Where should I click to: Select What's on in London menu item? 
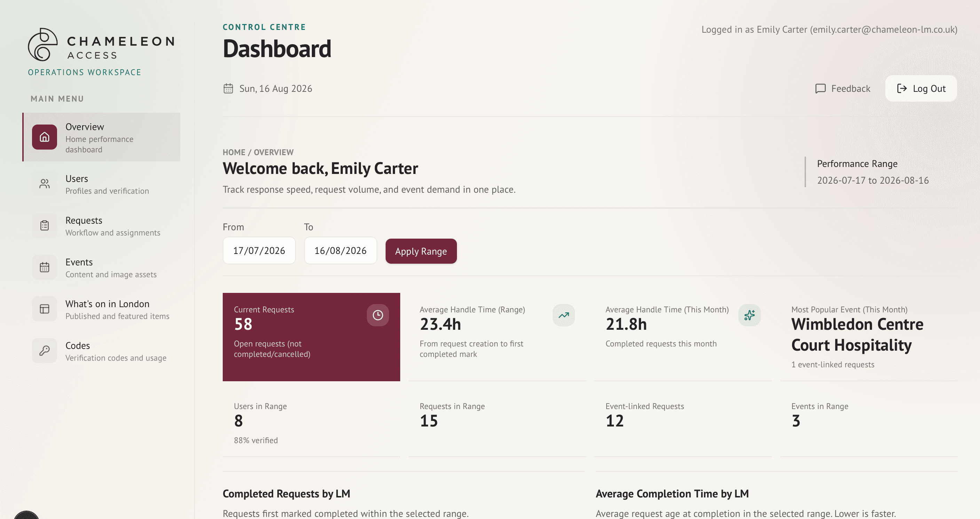(x=101, y=310)
